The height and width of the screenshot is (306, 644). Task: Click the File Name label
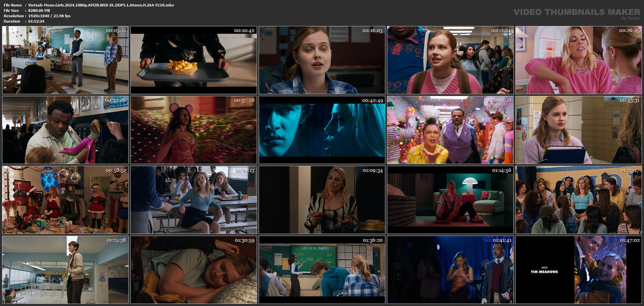click(x=13, y=5)
